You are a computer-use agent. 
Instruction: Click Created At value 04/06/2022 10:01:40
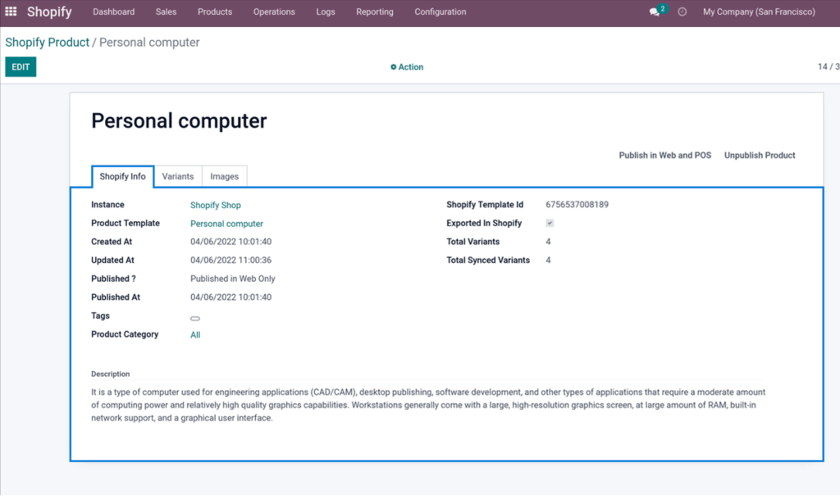tap(231, 242)
